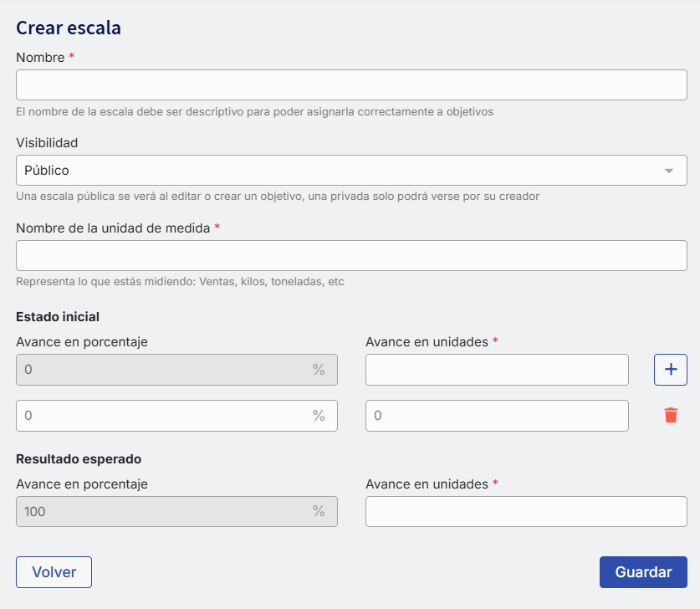Expand the Visibilidad dropdown arrow

pos(669,171)
